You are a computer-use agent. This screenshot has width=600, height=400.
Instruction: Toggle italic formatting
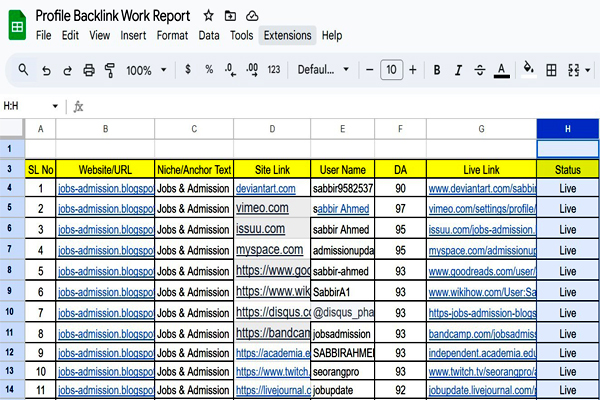(459, 70)
